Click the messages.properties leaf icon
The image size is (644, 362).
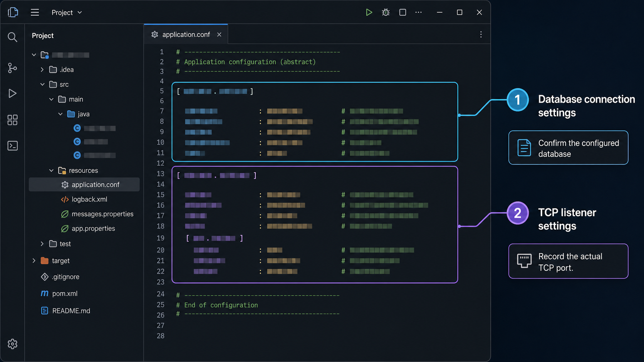coord(65,214)
